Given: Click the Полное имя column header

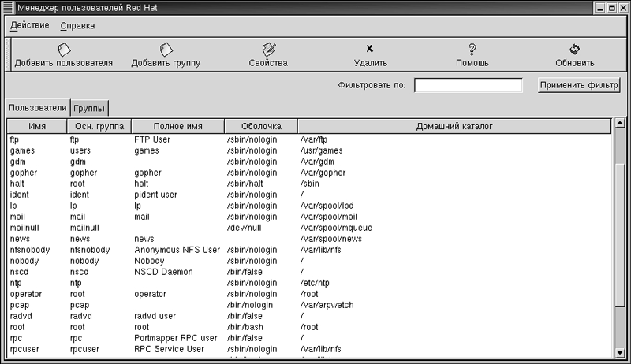Looking at the screenshot, I should tap(178, 126).
